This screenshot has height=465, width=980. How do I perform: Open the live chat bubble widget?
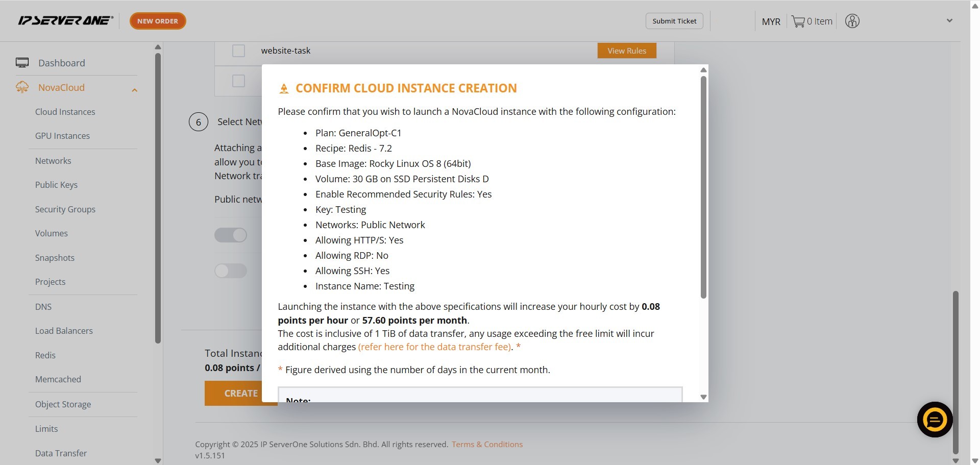coord(935,420)
